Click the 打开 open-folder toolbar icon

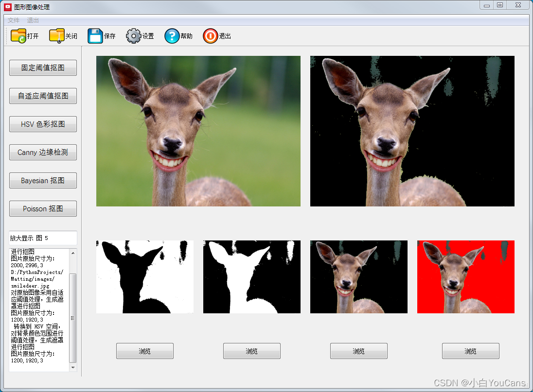point(18,35)
